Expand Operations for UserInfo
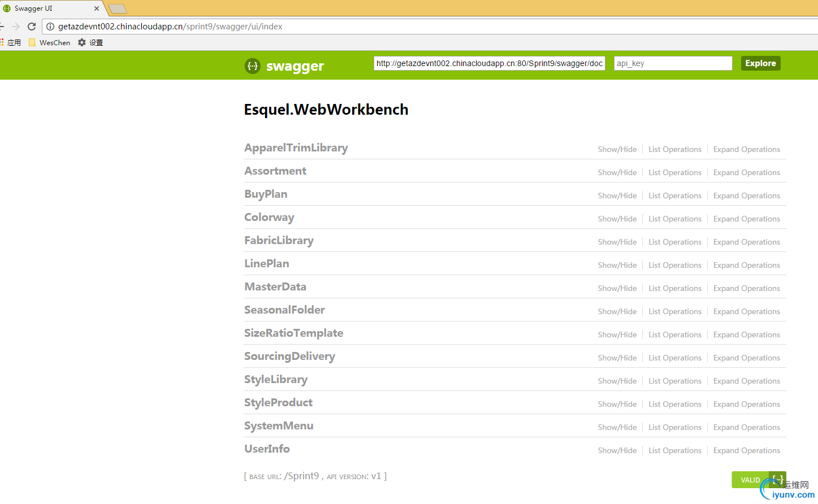This screenshot has height=504, width=818. pyautogui.click(x=747, y=450)
